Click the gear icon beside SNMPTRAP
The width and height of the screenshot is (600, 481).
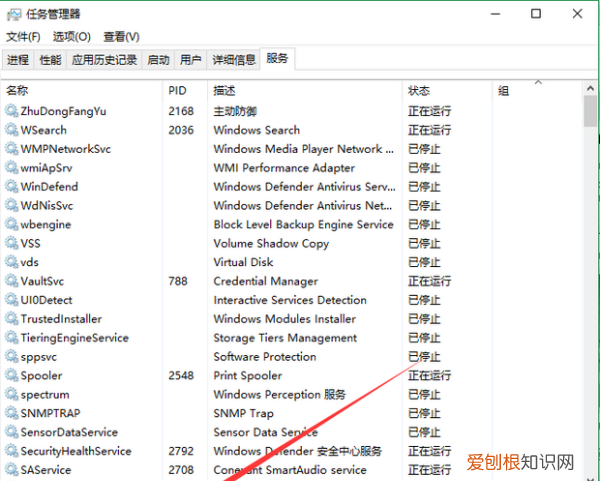pyautogui.click(x=11, y=413)
